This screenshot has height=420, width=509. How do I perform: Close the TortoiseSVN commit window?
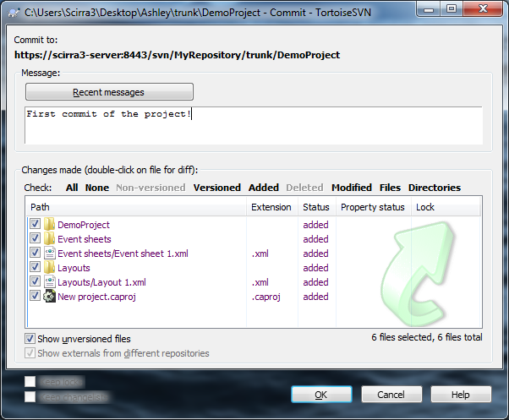[x=483, y=9]
